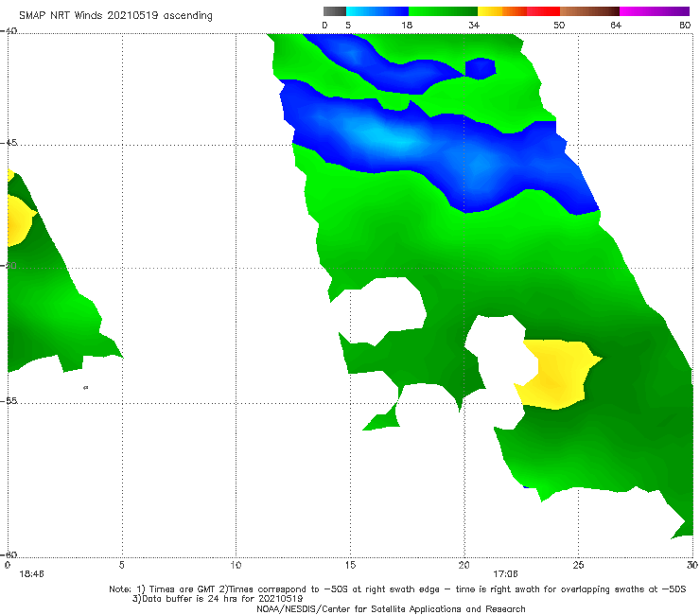
Task: Click the color bar label '18'
Action: coord(407,26)
